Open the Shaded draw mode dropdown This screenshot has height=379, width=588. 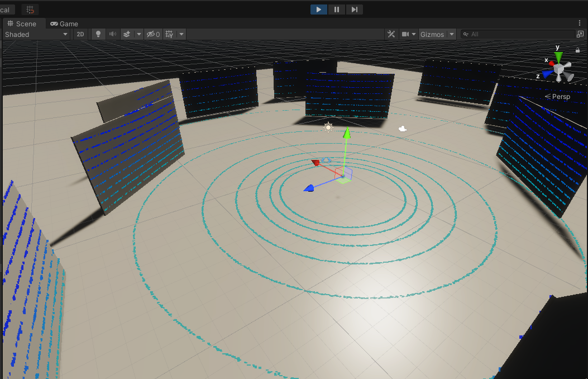click(x=34, y=34)
